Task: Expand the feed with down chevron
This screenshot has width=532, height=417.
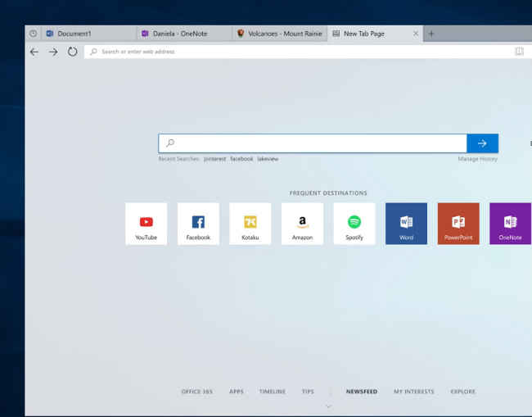Action: [328, 406]
